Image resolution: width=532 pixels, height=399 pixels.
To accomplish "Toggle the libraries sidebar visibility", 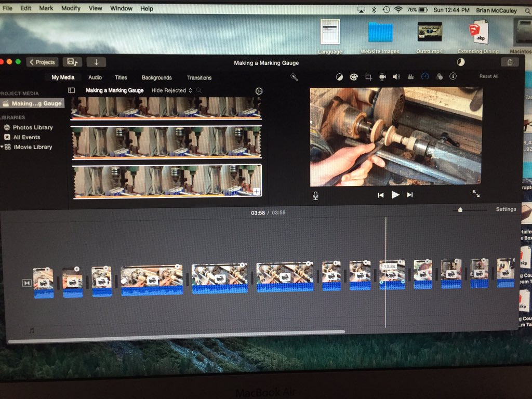I will (72, 90).
